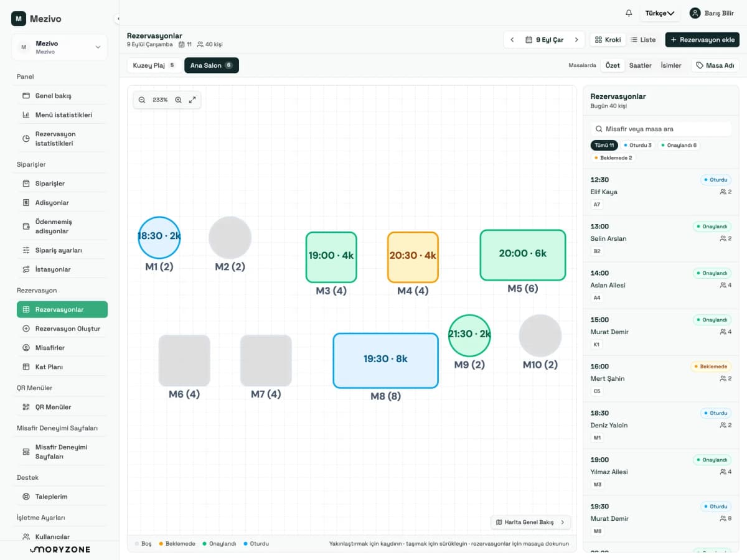Open Elif Kaya 12:30 reservation

(x=661, y=192)
